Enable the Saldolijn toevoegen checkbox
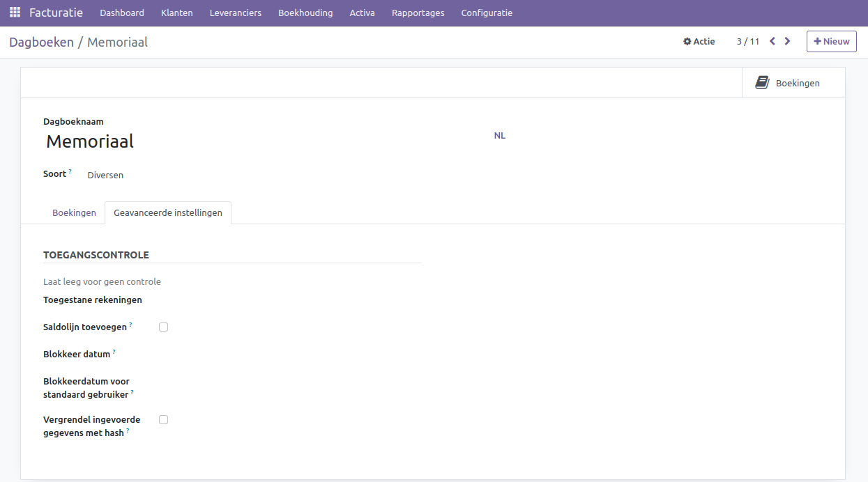Image resolution: width=868 pixels, height=482 pixels. (163, 327)
